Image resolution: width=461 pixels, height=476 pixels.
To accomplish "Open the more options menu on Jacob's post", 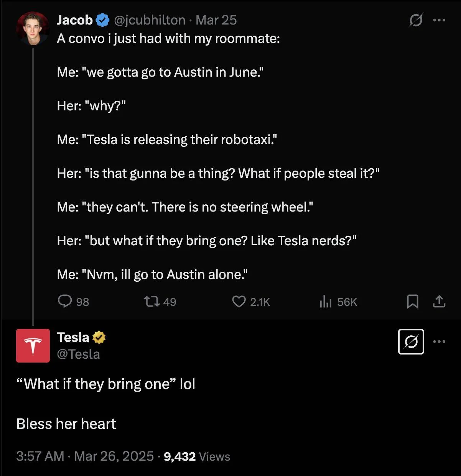I will (439, 20).
